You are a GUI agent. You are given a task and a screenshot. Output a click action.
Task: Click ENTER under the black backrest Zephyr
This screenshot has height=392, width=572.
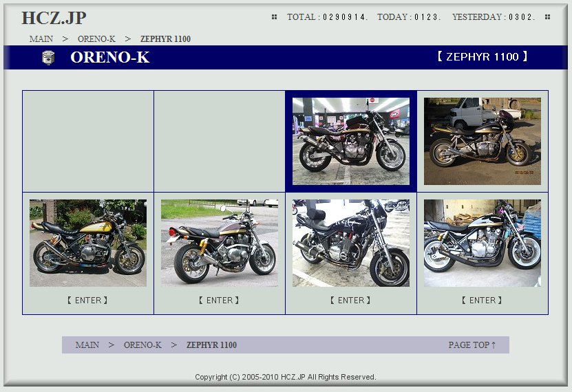pos(350,301)
